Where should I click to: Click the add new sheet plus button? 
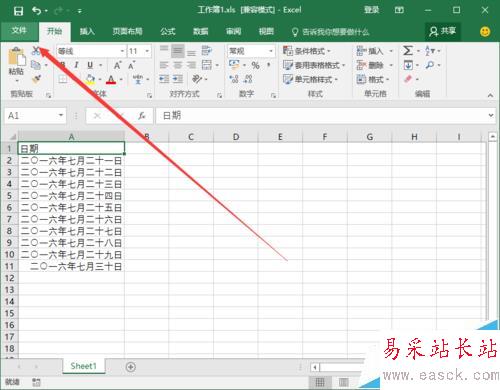(131, 367)
